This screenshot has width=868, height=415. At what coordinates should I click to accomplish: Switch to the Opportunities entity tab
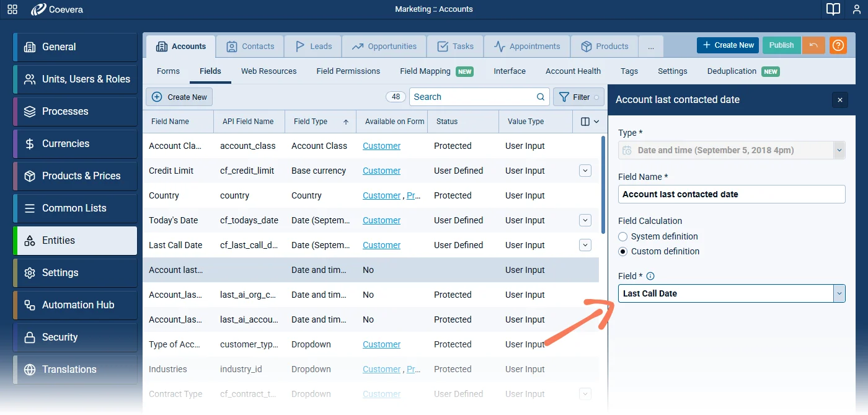pyautogui.click(x=384, y=47)
